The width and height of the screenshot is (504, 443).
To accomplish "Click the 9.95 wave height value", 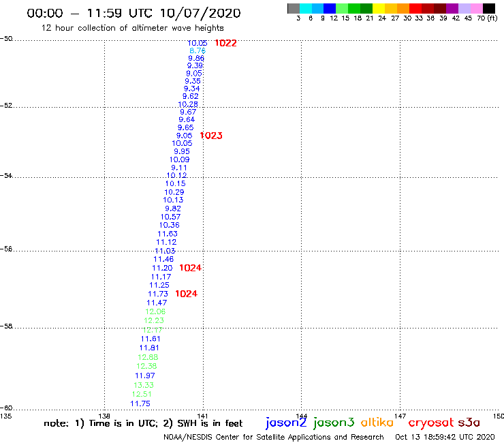I will [182, 151].
